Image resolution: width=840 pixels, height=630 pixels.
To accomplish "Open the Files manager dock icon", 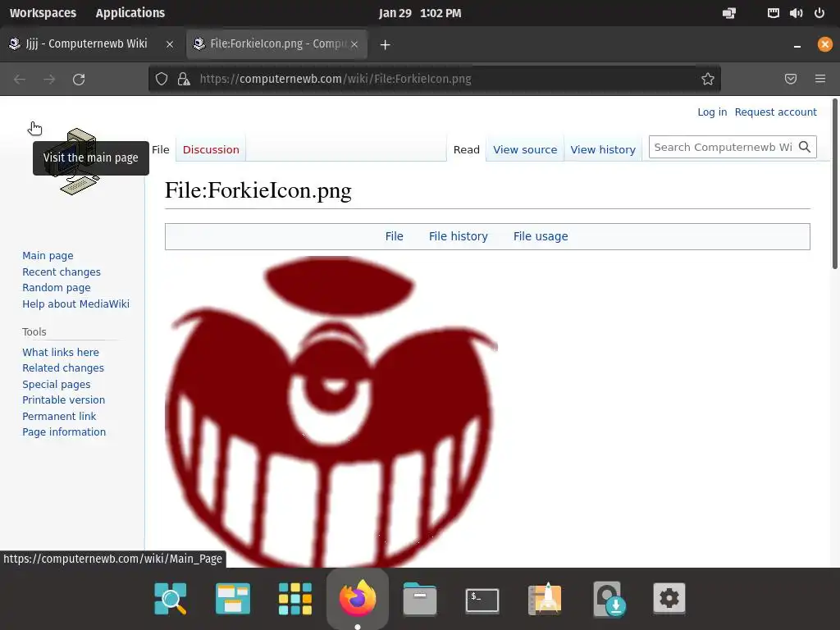I will 419,598.
